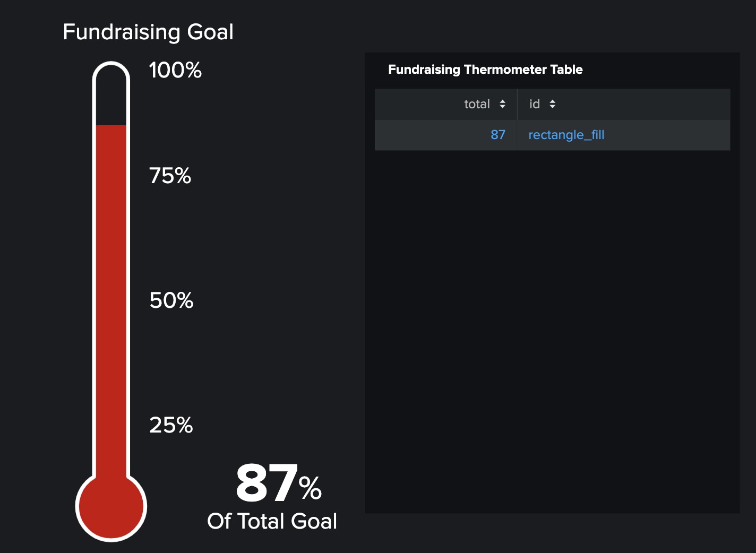
Task: Sort table by the id column header
Action: [x=535, y=104]
